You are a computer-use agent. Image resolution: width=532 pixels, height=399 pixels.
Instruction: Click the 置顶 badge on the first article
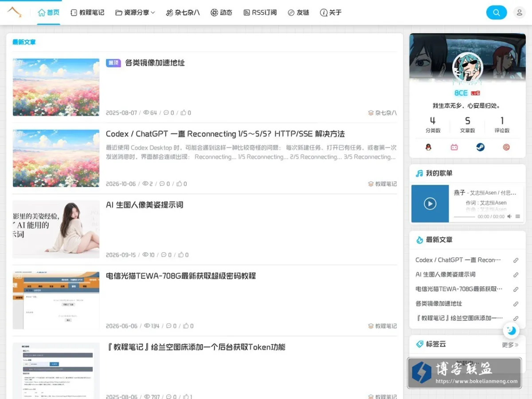coord(113,63)
